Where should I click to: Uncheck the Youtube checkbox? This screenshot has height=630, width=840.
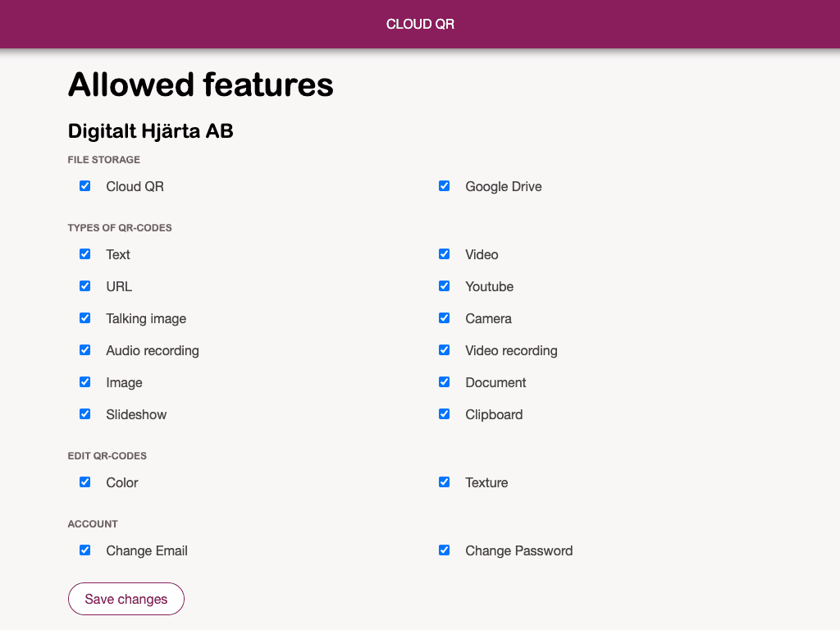(444, 285)
